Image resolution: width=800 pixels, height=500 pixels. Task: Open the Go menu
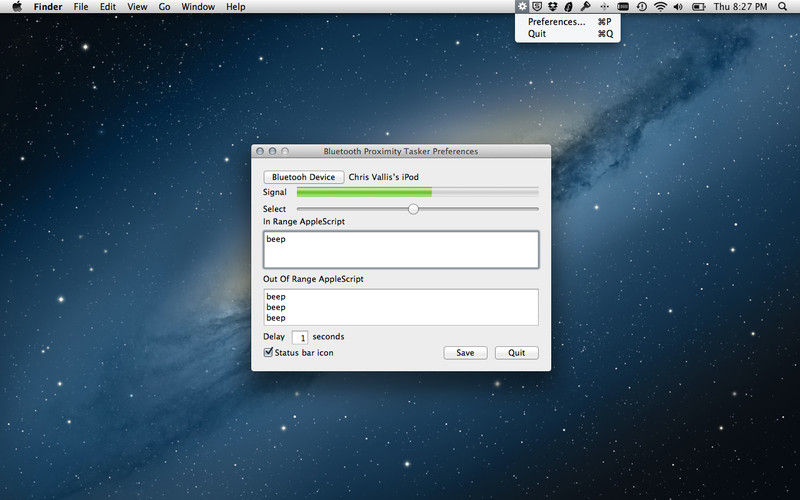[164, 7]
